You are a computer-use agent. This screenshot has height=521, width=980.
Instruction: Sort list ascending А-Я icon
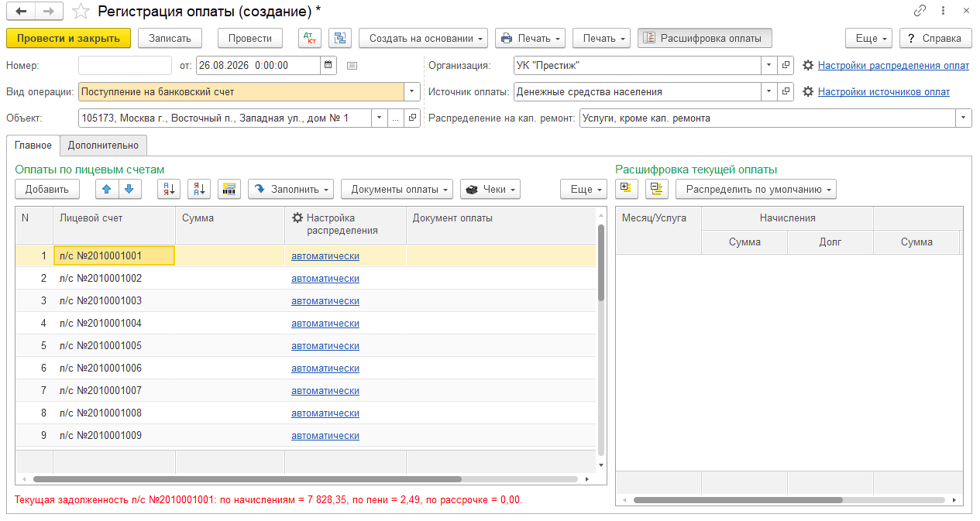(169, 189)
